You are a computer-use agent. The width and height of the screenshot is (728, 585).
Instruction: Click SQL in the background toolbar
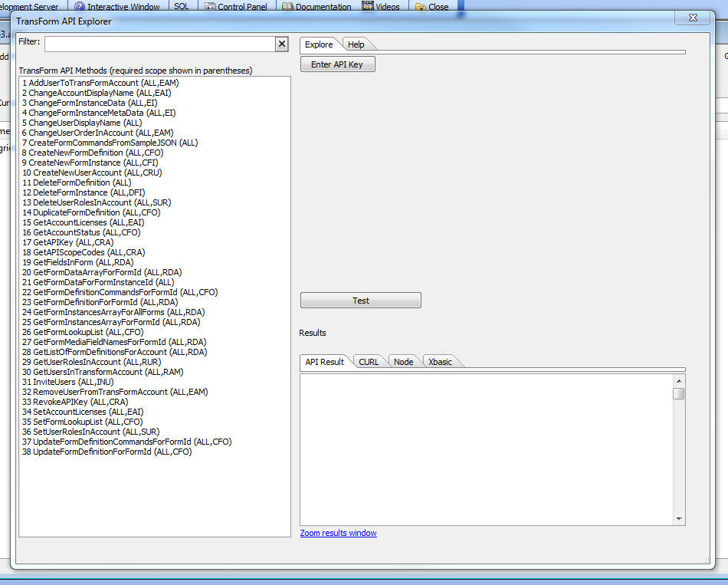182,6
